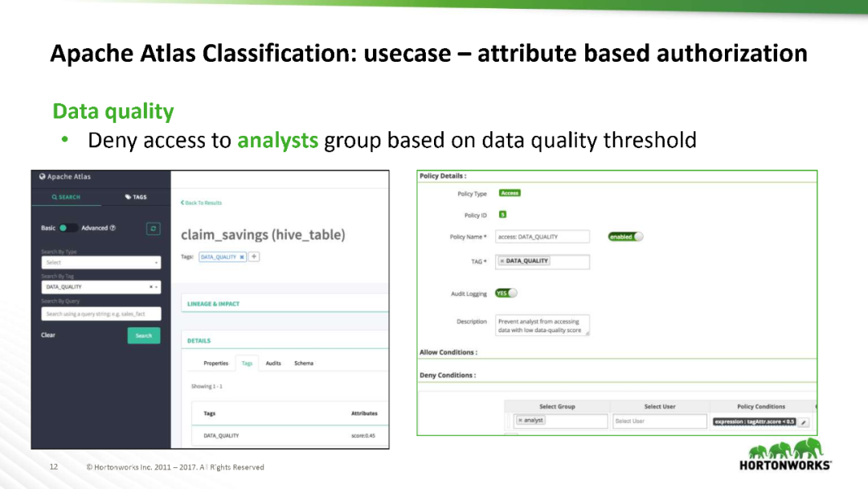Open the Search By Tag DATA_QUALITY dropdown

[101, 287]
